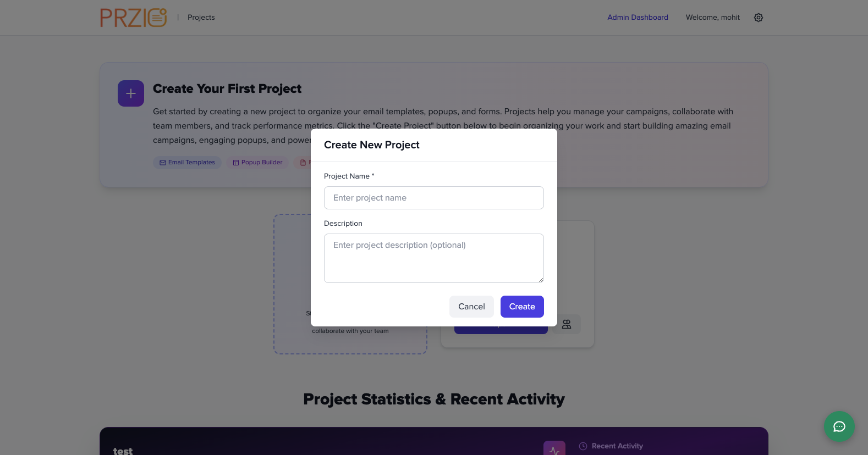Cancel the Create New Project dialog
Viewport: 868px width, 455px height.
471,307
